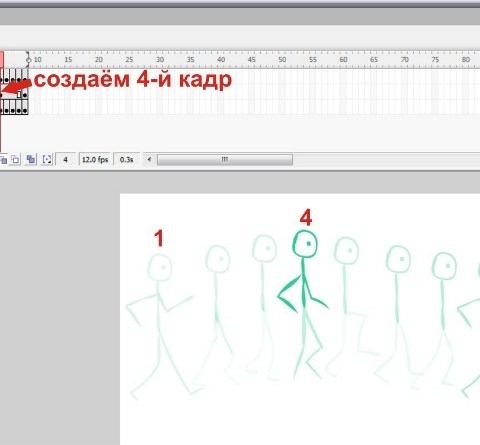The image size is (480, 445).
Task: Move playhead to frame 20 on ruler
Action: click(99, 60)
